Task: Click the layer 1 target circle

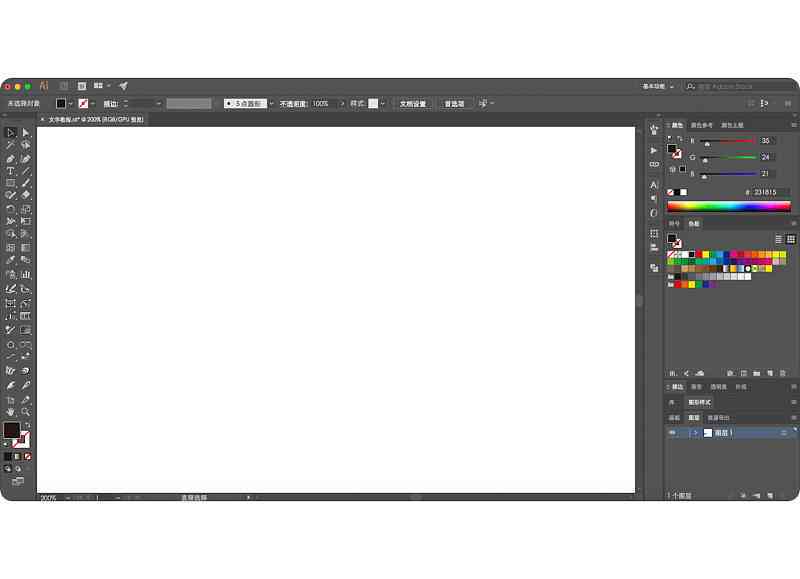Action: [784, 433]
